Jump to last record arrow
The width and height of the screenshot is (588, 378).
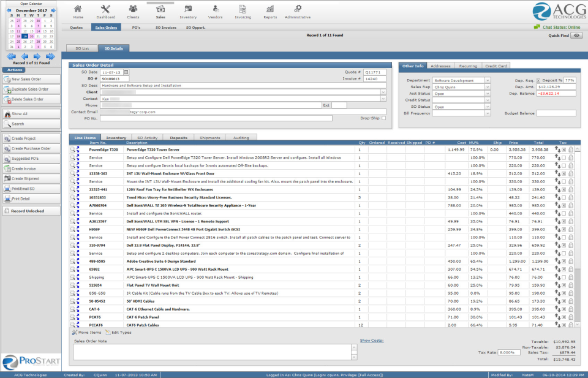pos(50,56)
